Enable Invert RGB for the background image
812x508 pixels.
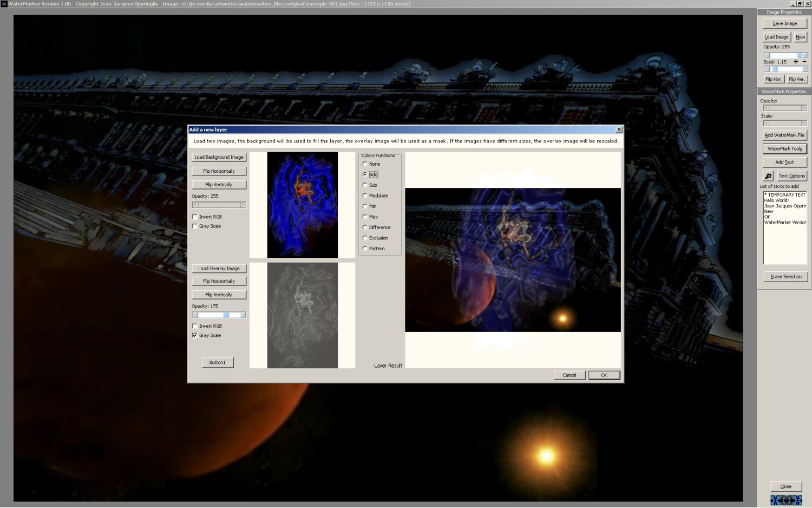point(195,217)
